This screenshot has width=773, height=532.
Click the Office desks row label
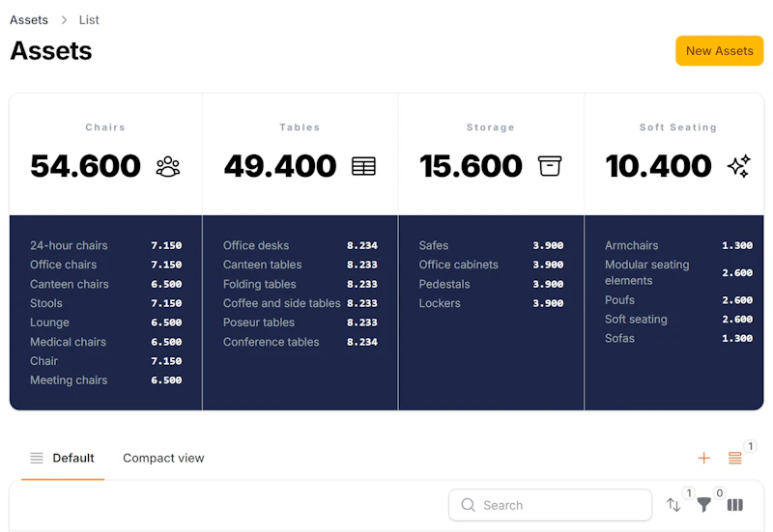[x=256, y=245]
